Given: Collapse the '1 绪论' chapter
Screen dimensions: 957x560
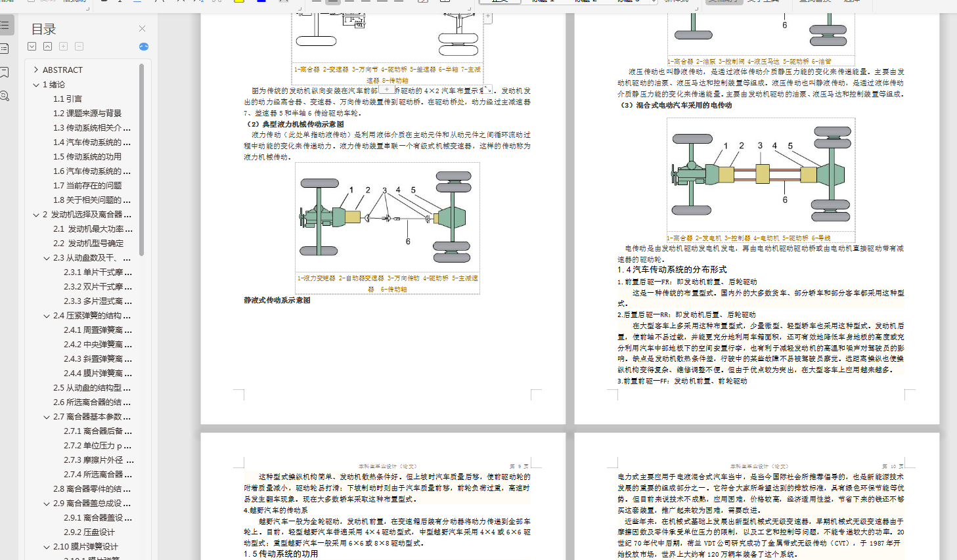Looking at the screenshot, I should pos(36,85).
